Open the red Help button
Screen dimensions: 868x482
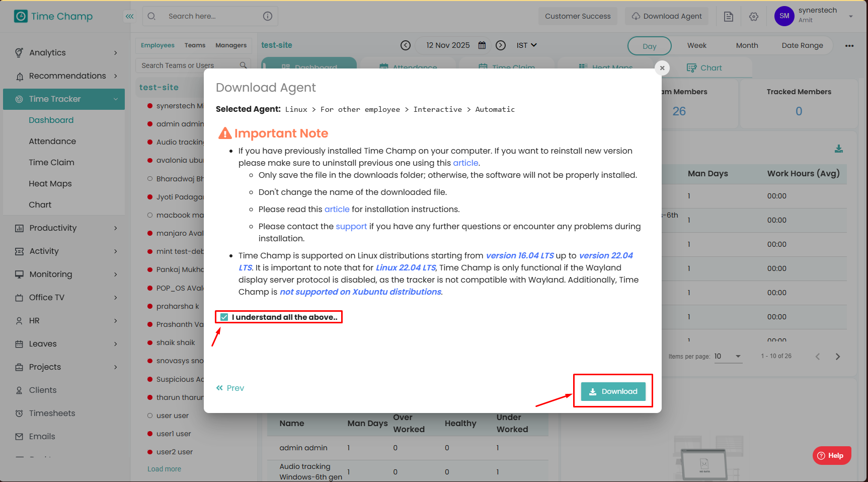(x=832, y=456)
